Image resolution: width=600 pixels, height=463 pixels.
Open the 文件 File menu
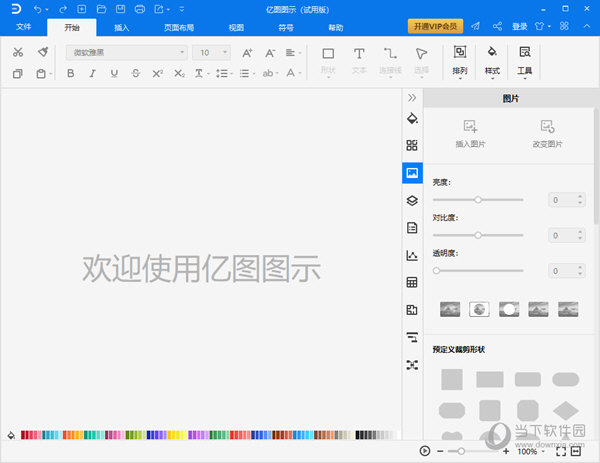[x=24, y=27]
